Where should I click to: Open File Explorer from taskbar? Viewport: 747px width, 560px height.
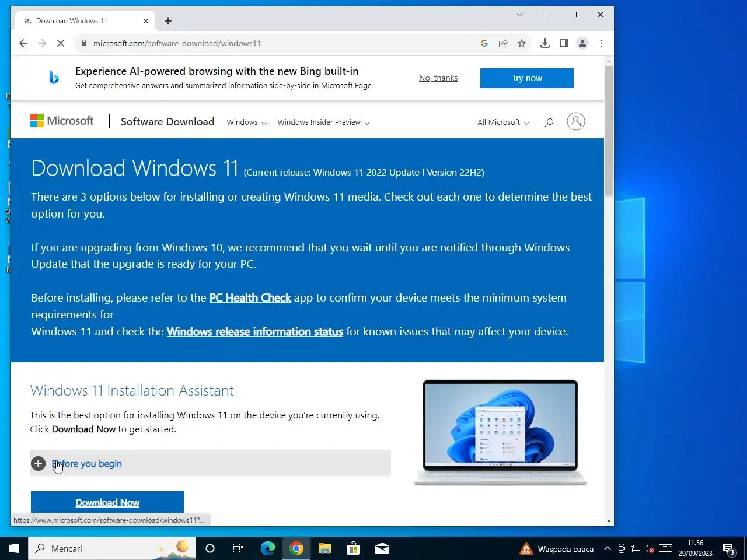[x=324, y=548]
